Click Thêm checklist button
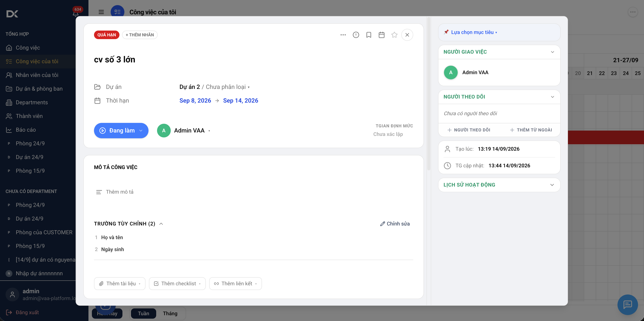The image size is (644, 321). pos(177,284)
